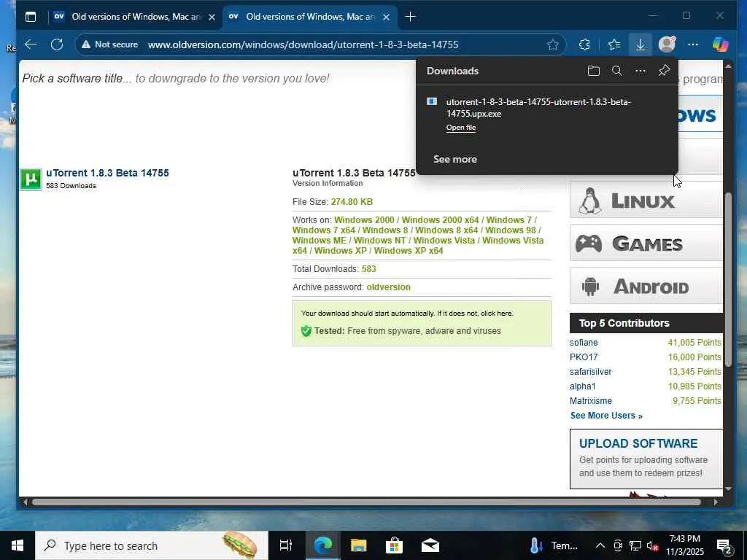747x560 pixels.
Task: Click the muted speaker volume tray icon
Action: (652, 545)
